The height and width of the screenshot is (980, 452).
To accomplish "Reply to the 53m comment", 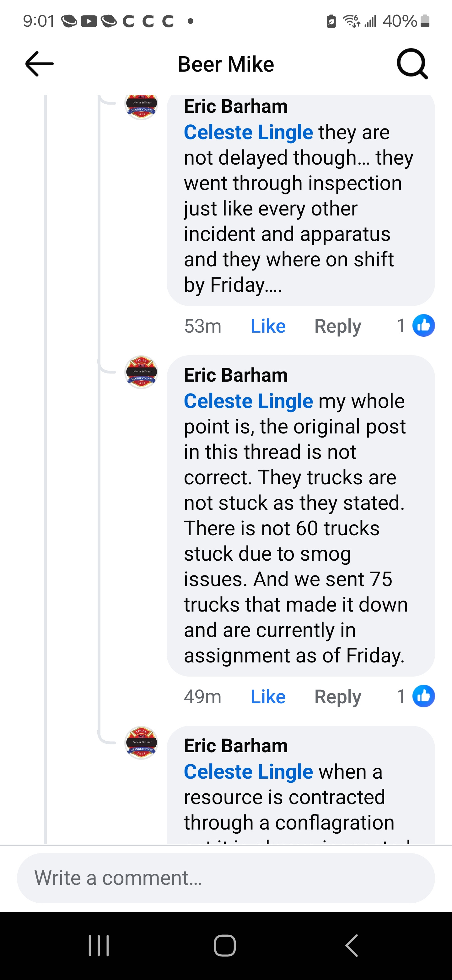I will pyautogui.click(x=337, y=326).
